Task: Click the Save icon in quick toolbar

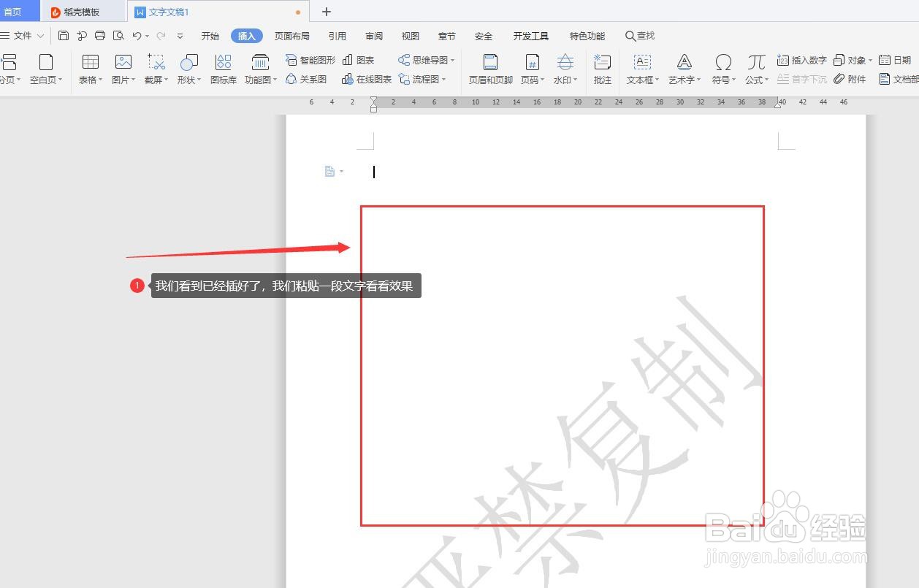Action: click(64, 36)
